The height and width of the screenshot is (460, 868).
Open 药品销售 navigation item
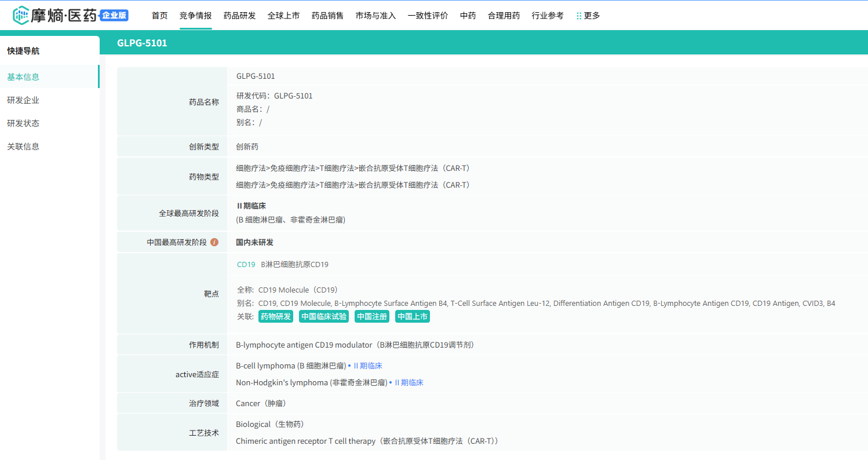[x=327, y=16]
